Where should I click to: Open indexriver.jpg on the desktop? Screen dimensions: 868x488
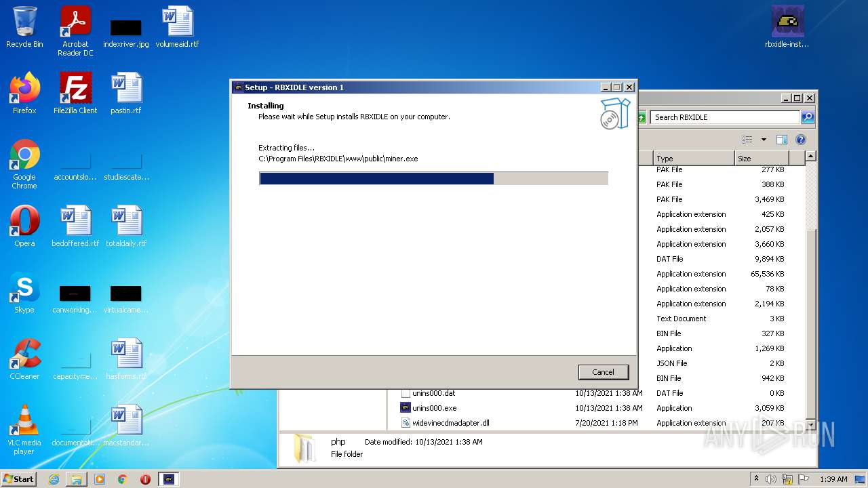tap(126, 32)
